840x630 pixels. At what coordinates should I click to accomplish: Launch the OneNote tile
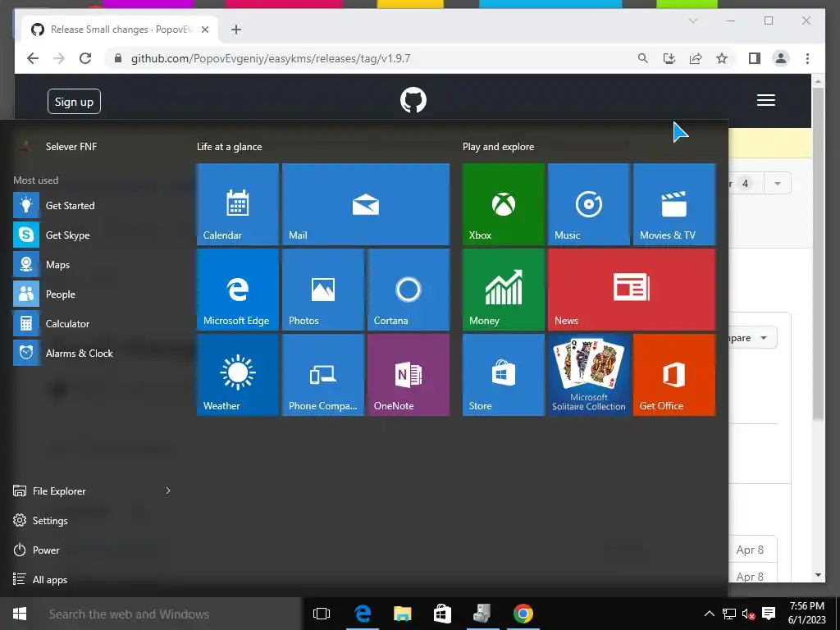tap(409, 374)
